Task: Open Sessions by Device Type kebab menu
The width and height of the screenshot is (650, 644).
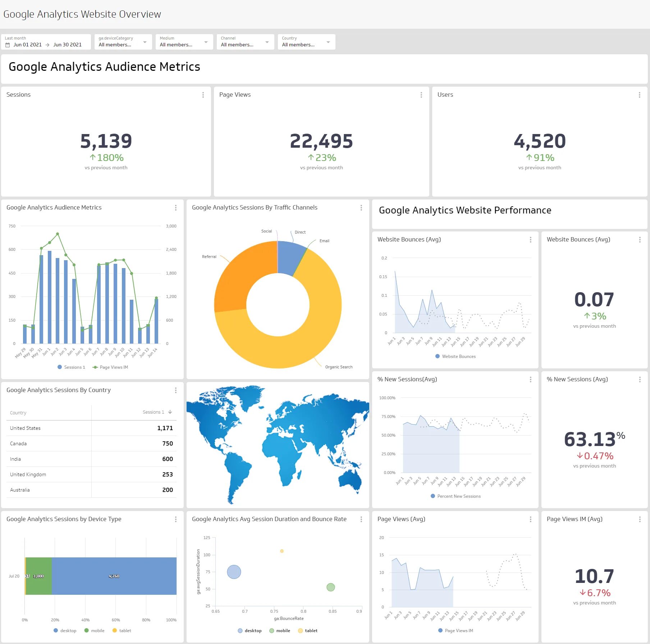Action: pos(176,519)
